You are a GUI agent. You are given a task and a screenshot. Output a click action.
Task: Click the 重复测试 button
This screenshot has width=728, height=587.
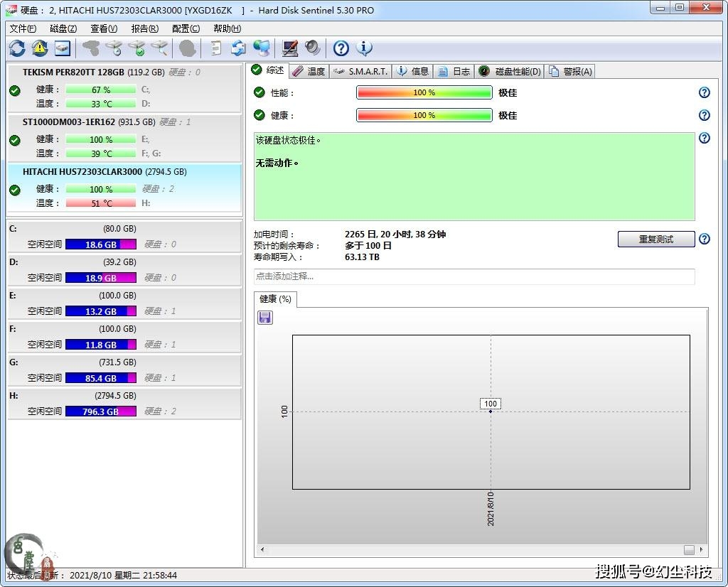point(656,239)
